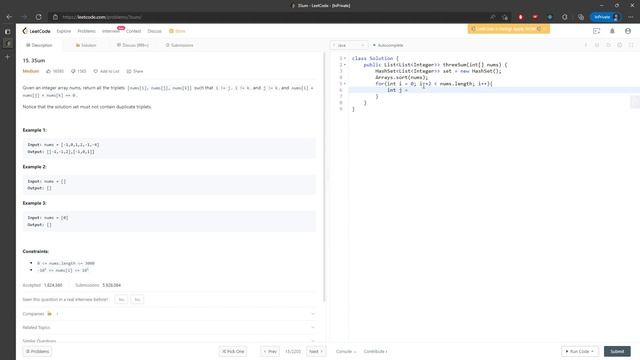Open notifications bell icon
Image resolution: width=640 pixels, height=360 pixels.
click(x=612, y=31)
